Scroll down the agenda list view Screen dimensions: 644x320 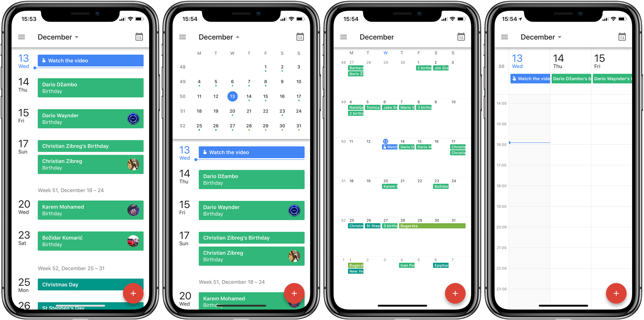81,185
